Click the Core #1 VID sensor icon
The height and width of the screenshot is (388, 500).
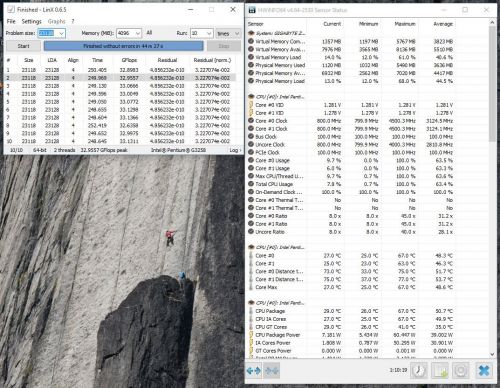click(251, 113)
